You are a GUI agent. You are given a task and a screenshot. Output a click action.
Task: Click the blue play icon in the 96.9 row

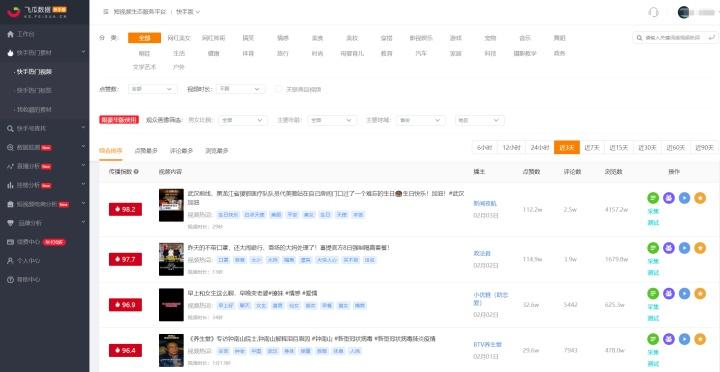pos(684,293)
